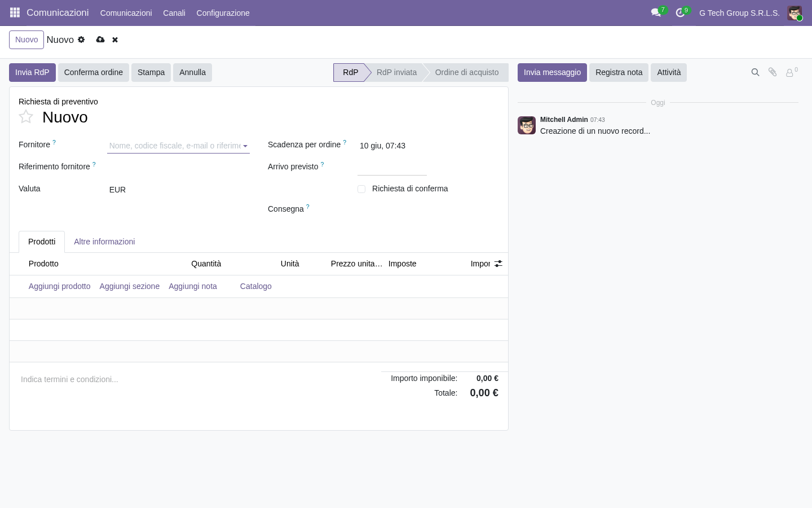
Task: Click the terms and conditions text area
Action: (x=195, y=379)
